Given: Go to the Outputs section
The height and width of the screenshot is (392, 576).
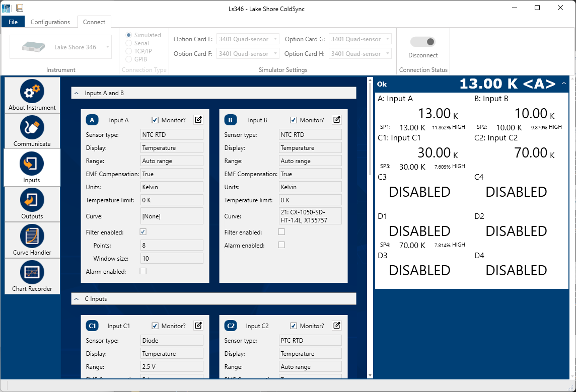Looking at the screenshot, I should [32, 204].
